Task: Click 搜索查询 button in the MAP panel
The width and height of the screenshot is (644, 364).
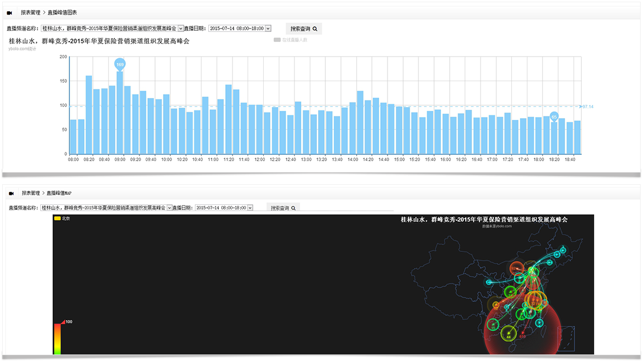Action: click(283, 208)
